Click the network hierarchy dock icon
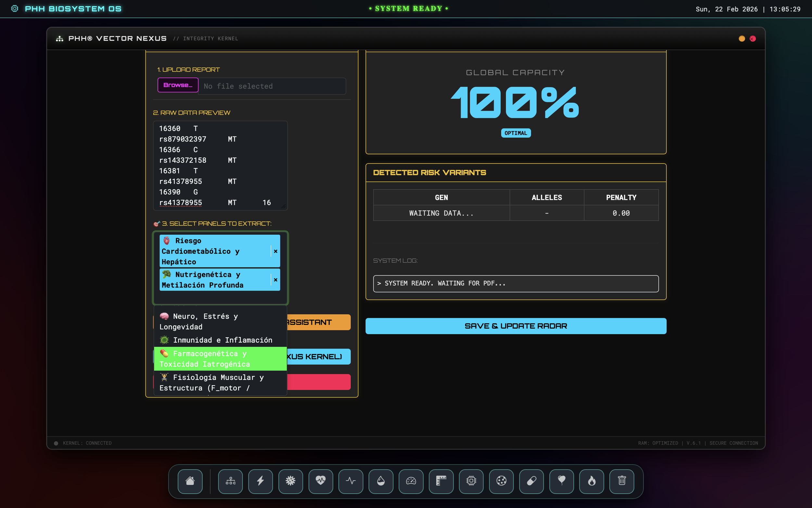 pyautogui.click(x=230, y=481)
